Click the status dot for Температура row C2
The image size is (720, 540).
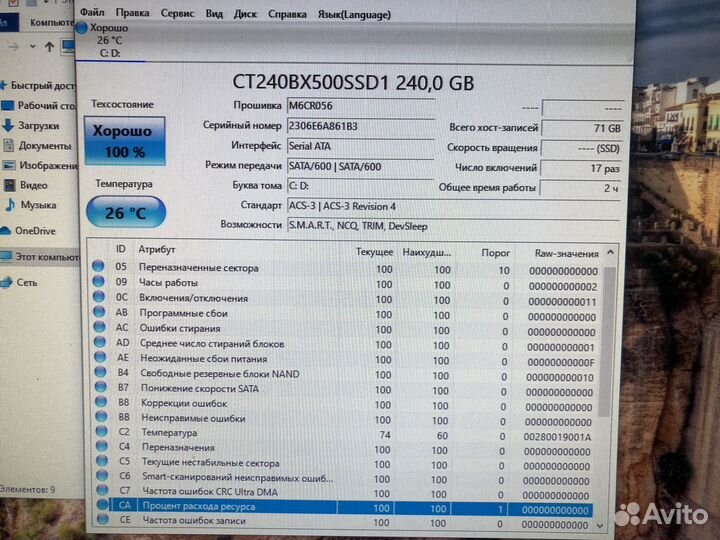coord(97,432)
